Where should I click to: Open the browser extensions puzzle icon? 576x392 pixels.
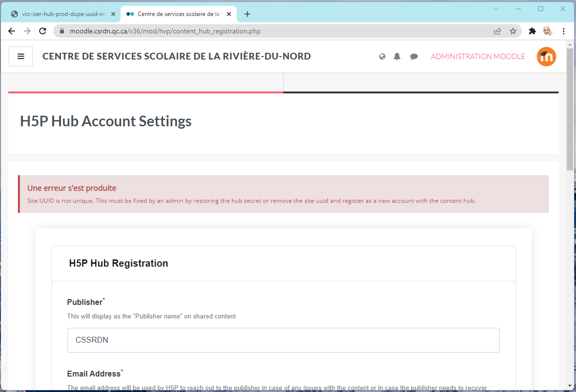click(x=532, y=31)
